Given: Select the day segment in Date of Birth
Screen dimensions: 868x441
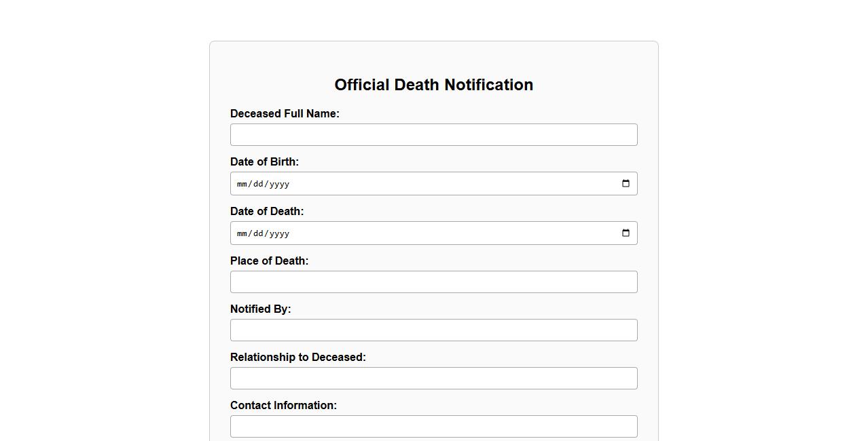Looking at the screenshot, I should pyautogui.click(x=259, y=184).
